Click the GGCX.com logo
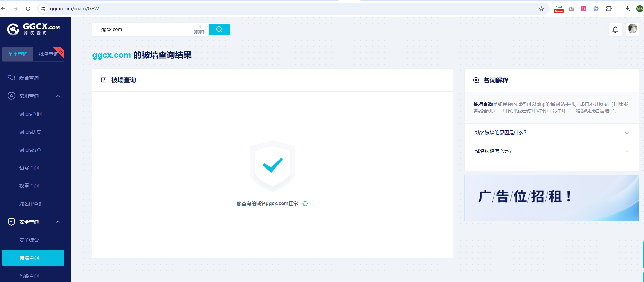Viewport: 644px width, 282px height. pos(33,29)
